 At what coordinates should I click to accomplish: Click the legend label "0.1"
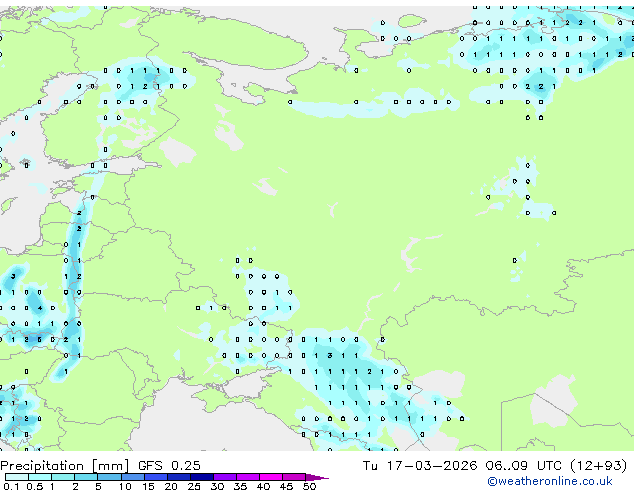(11, 486)
